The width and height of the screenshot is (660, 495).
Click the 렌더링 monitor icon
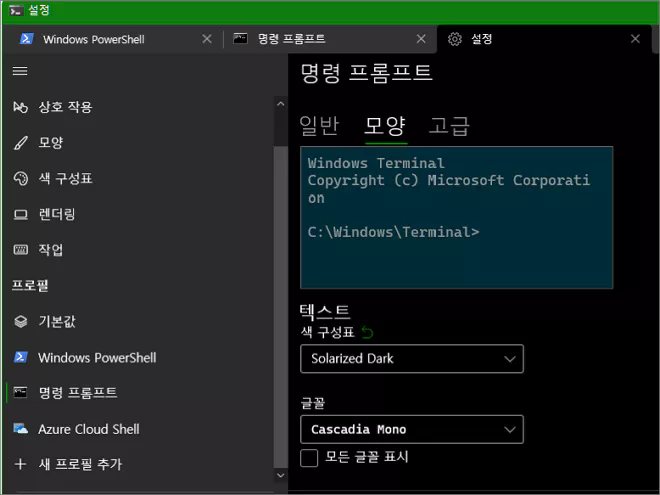point(20,215)
